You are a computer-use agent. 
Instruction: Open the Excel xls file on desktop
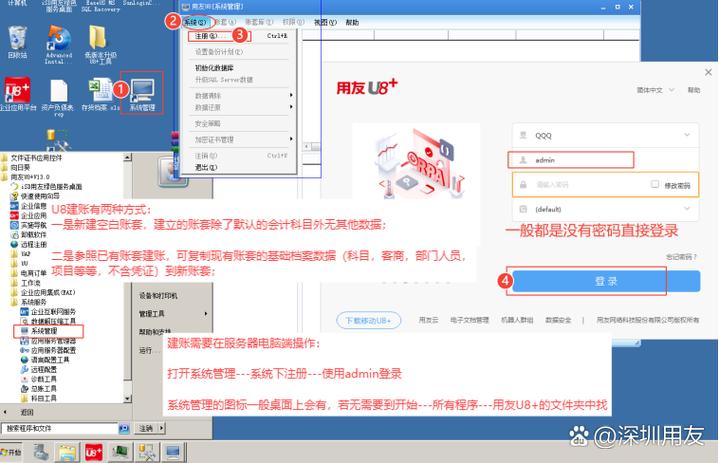tap(100, 94)
